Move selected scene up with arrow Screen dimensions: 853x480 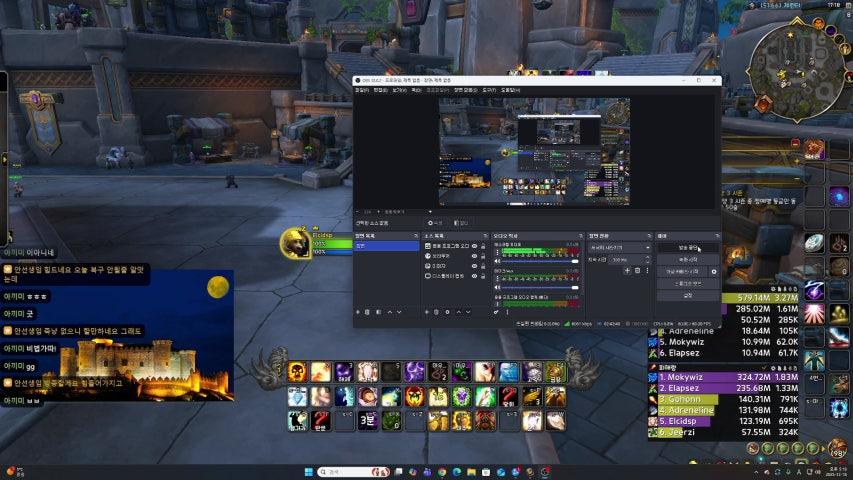coord(390,312)
